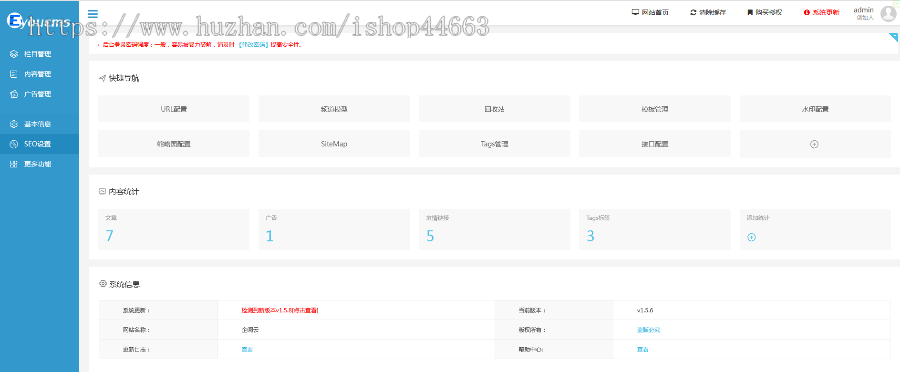
Task: Open 基本信息 in the sidebar
Action: coord(37,124)
